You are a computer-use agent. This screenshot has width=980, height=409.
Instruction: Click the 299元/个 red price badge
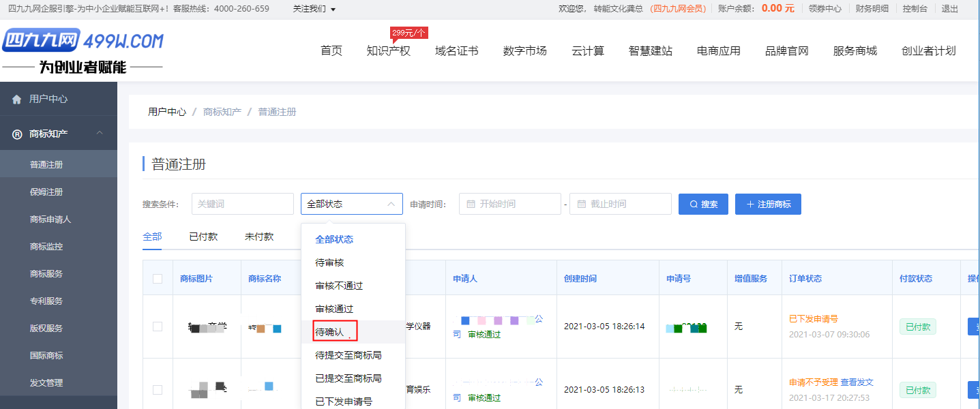tap(409, 33)
